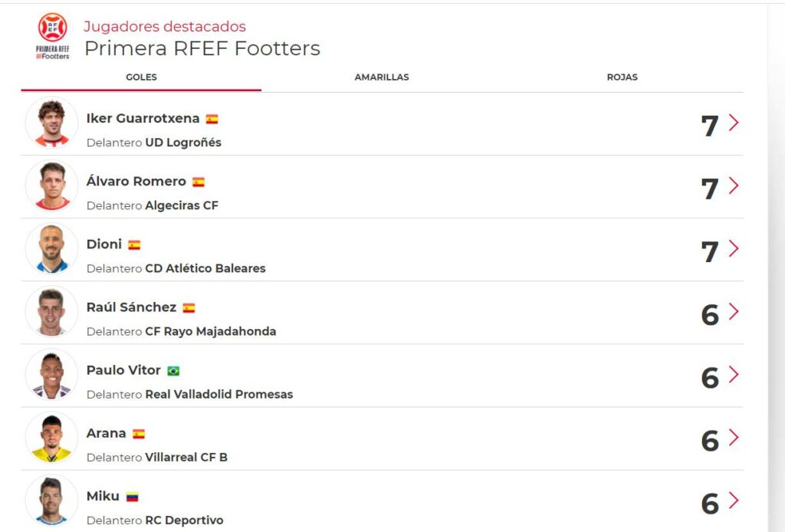Switch to the Rojas tab
The width and height of the screenshot is (785, 532).
(x=622, y=77)
